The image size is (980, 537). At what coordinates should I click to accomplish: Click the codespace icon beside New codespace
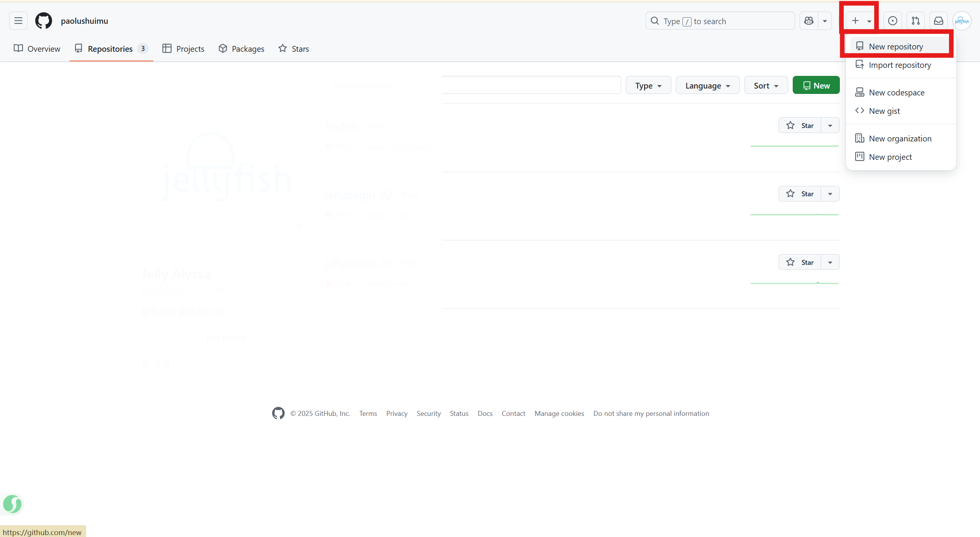click(859, 92)
